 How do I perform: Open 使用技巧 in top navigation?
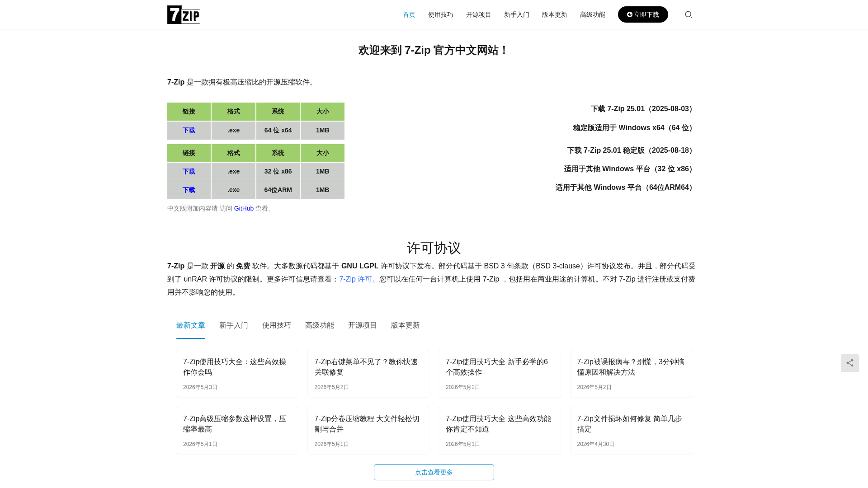coord(441,14)
